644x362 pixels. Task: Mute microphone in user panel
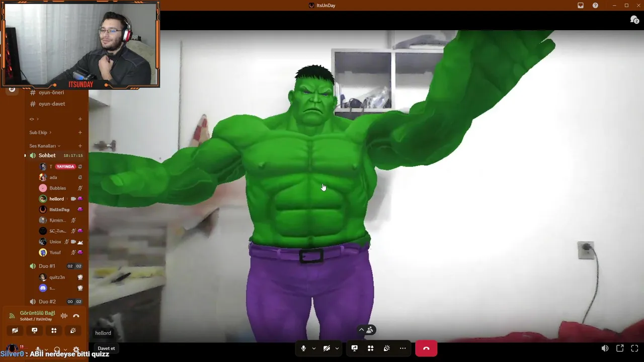click(x=38, y=349)
